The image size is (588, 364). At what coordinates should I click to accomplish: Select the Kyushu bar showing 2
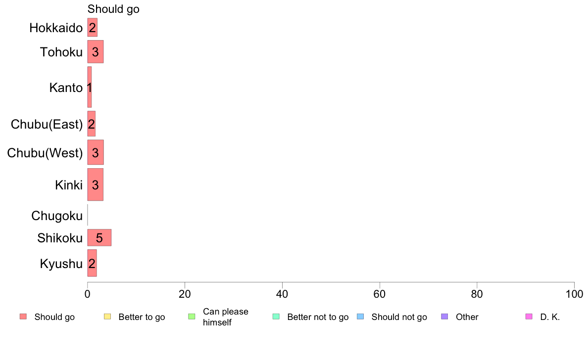(92, 263)
